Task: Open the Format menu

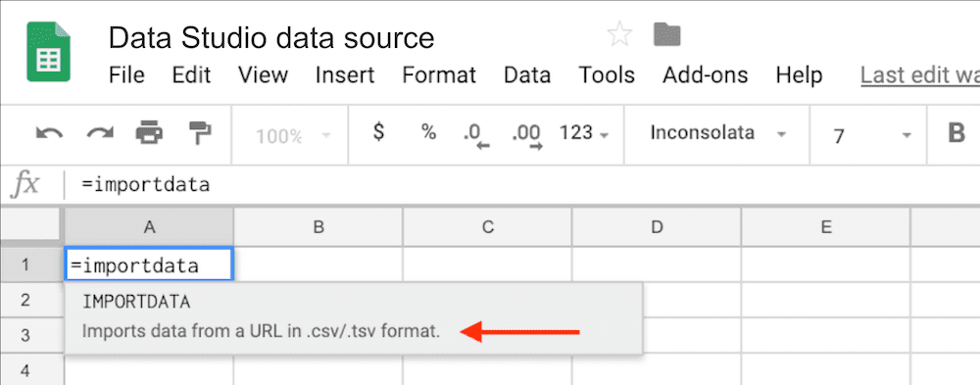Action: 439,75
